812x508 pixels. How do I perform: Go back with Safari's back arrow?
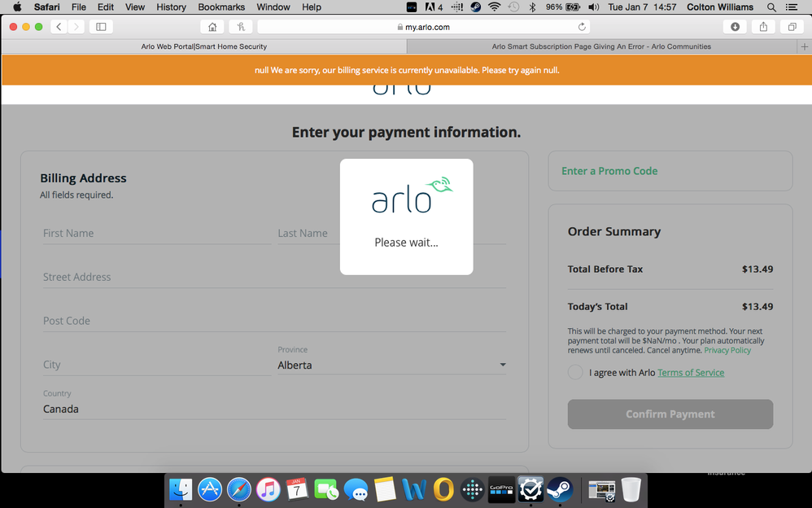click(x=59, y=27)
